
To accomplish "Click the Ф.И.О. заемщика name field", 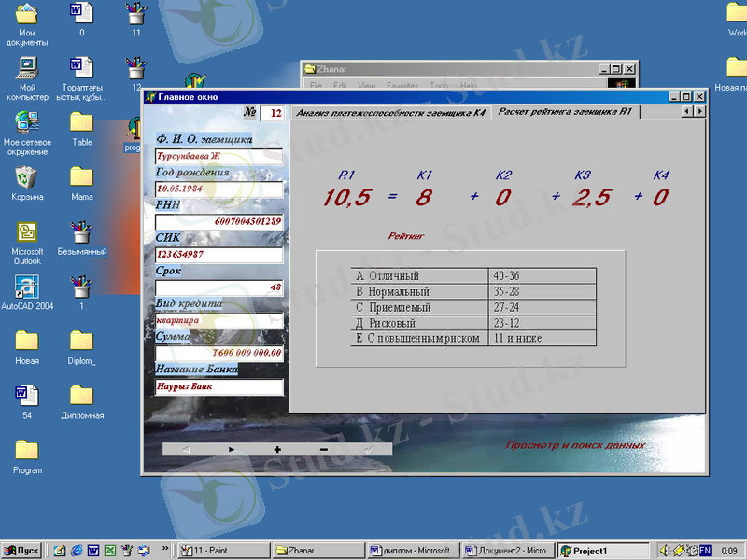I will click(218, 157).
